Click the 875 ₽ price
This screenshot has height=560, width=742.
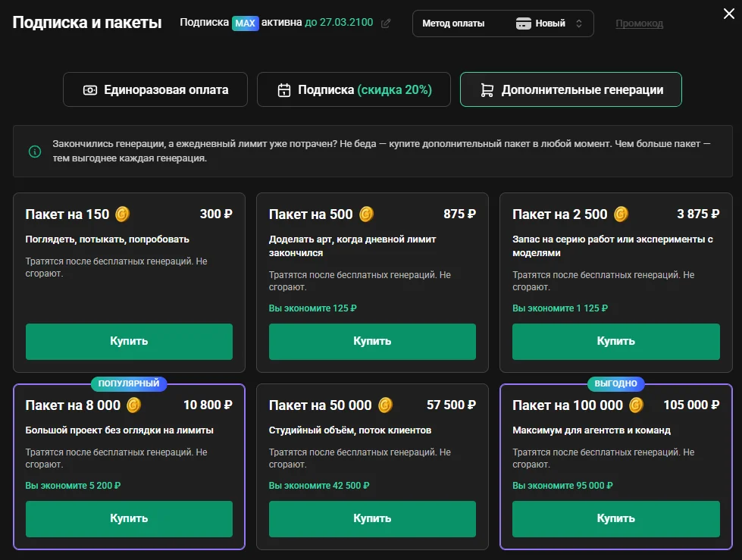point(459,214)
